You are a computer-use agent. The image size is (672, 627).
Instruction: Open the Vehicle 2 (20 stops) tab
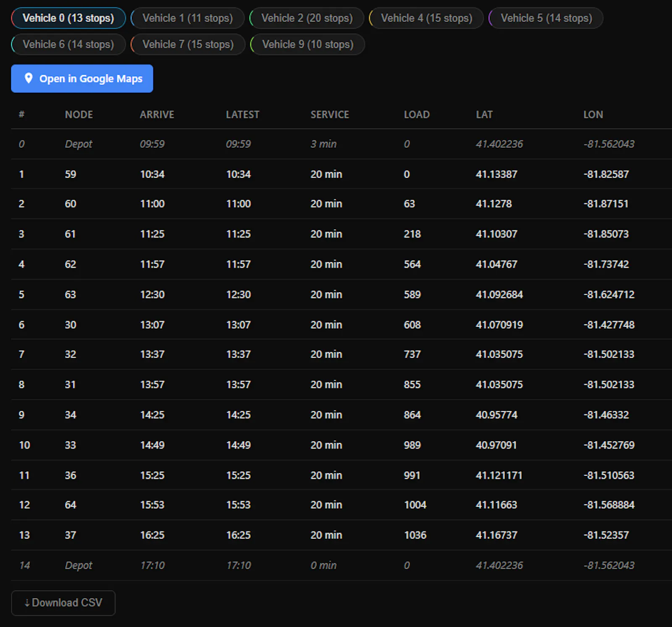pyautogui.click(x=307, y=18)
